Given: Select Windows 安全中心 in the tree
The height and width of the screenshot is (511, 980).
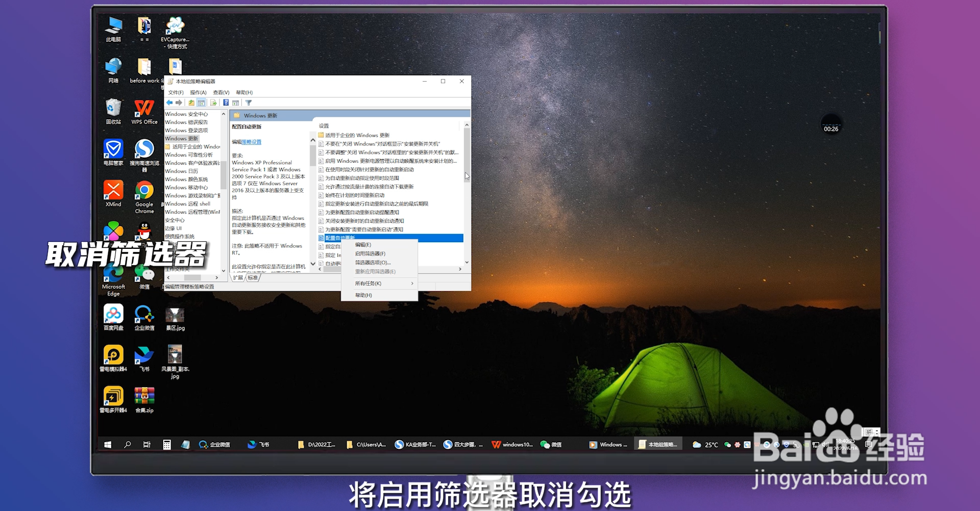Looking at the screenshot, I should click(186, 114).
